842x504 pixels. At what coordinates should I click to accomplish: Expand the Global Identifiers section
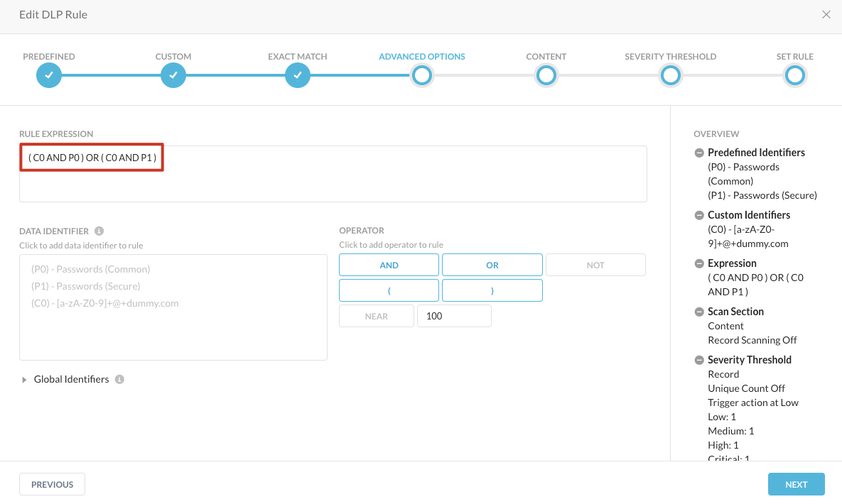(x=25, y=380)
